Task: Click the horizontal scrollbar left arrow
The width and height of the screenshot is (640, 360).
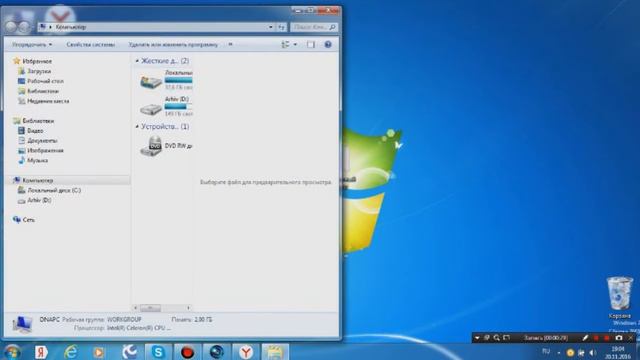Action: tap(136, 308)
